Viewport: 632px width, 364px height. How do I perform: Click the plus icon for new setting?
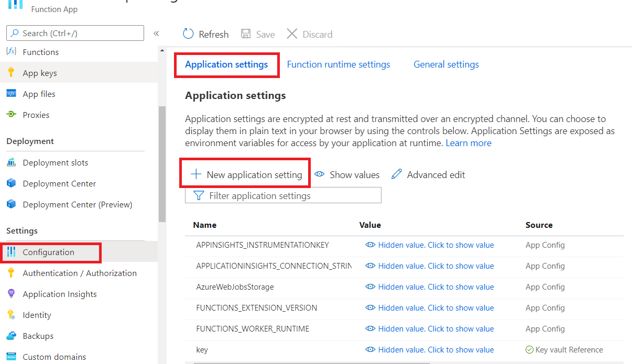tap(195, 174)
